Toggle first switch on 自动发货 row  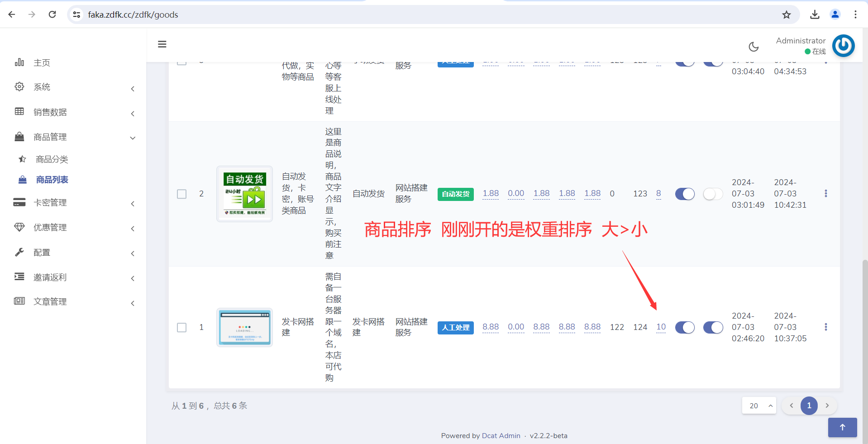(x=685, y=194)
